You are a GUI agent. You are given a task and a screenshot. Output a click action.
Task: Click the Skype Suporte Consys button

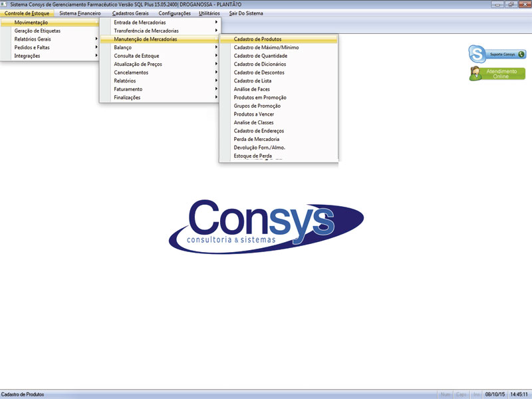(x=497, y=54)
